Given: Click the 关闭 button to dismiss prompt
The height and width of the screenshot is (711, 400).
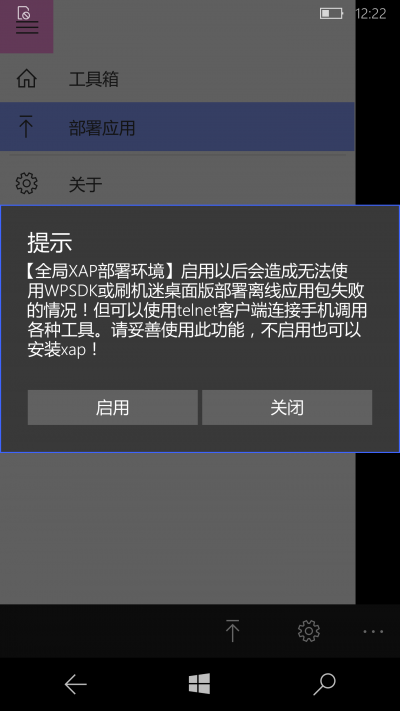Looking at the screenshot, I should click(287, 407).
